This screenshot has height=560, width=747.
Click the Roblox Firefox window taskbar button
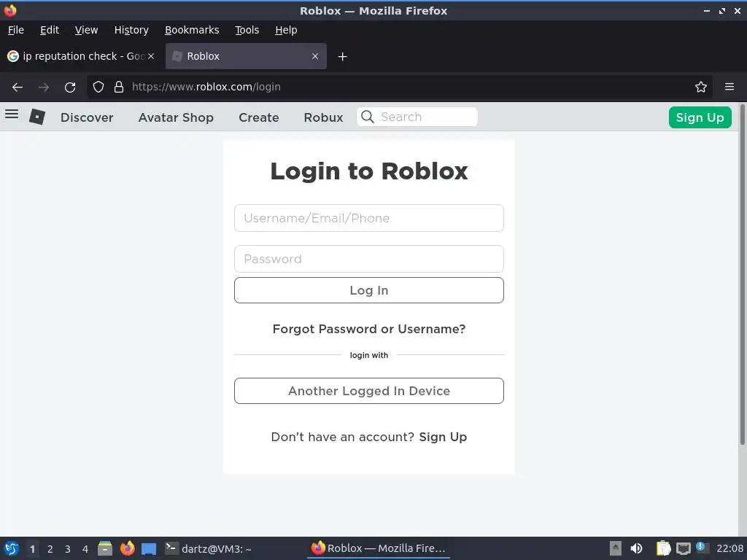click(x=379, y=548)
